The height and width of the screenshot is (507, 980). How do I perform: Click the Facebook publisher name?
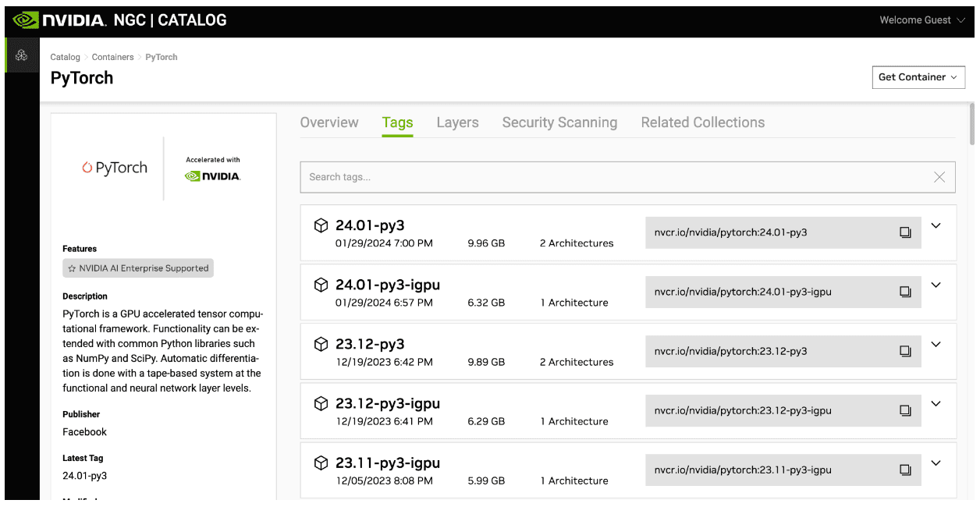pyautogui.click(x=84, y=432)
